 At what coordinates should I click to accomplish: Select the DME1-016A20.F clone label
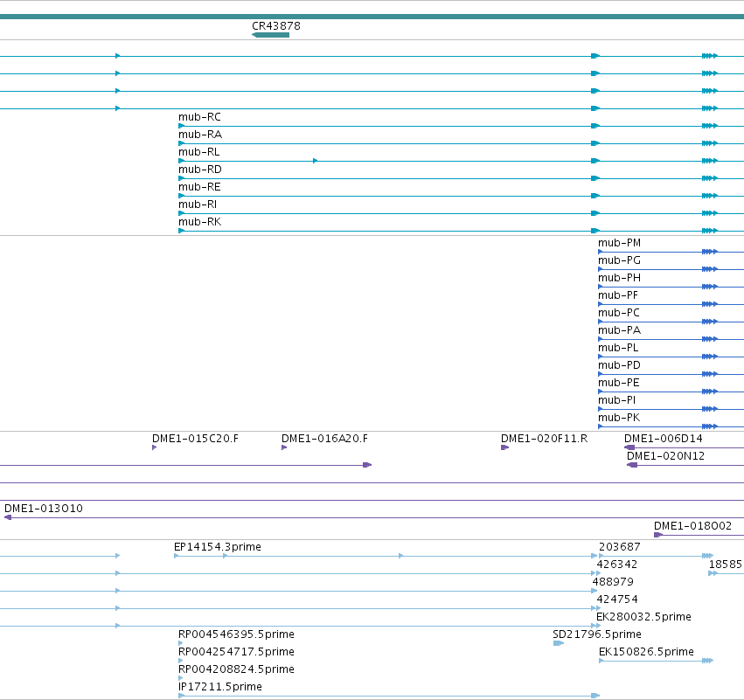click(325, 440)
